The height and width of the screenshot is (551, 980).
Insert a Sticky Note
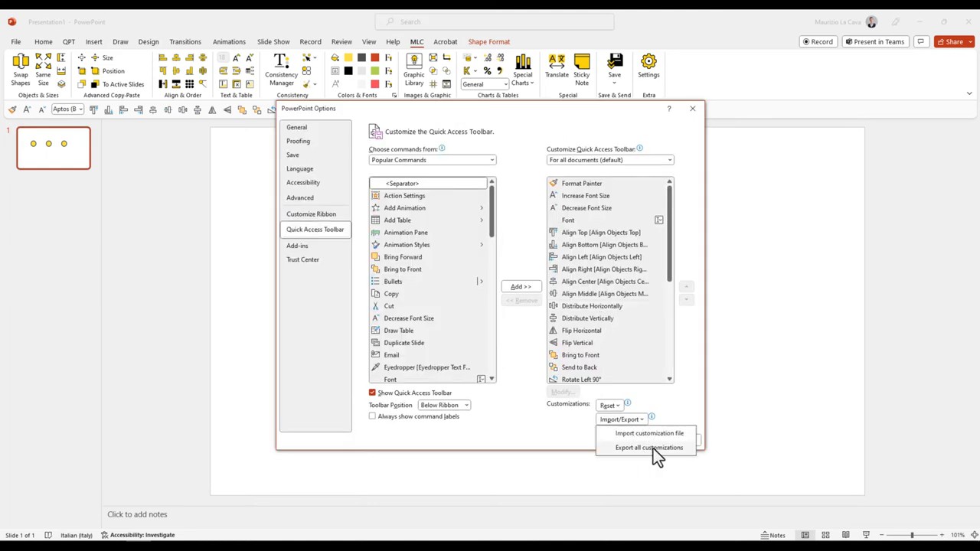tap(582, 70)
